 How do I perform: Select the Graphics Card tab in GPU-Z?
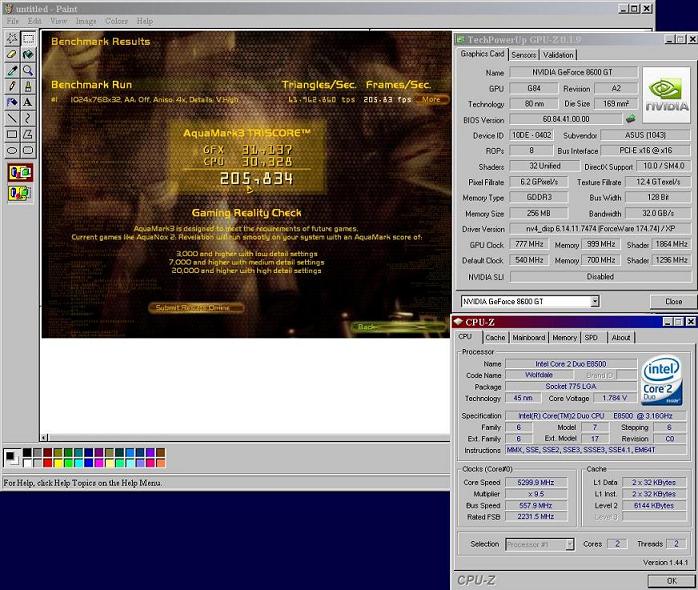tap(482, 54)
